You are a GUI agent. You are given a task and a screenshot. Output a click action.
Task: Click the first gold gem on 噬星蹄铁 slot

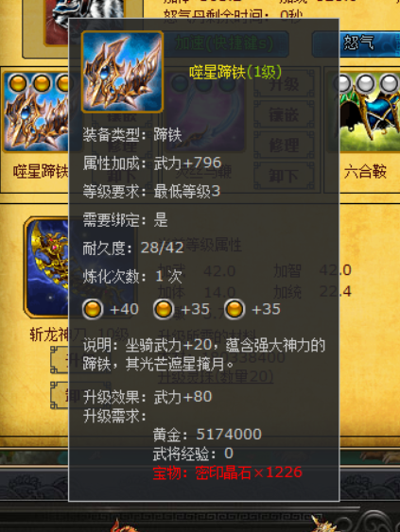pos(18,83)
